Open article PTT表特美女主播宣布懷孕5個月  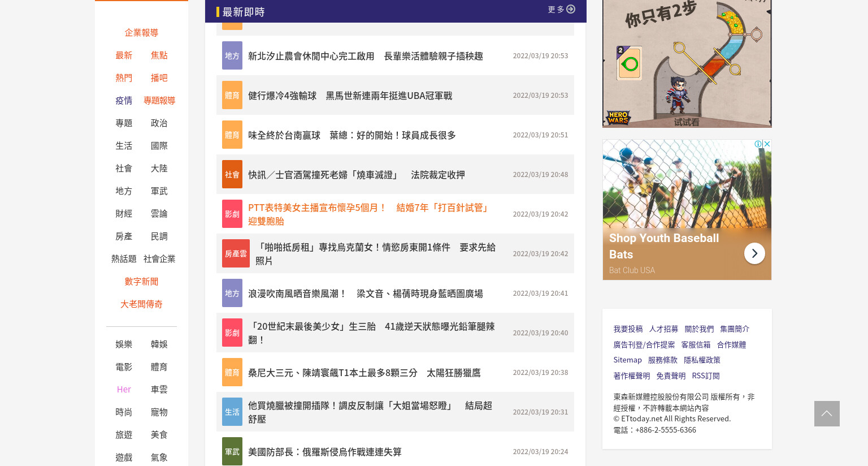point(369,214)
